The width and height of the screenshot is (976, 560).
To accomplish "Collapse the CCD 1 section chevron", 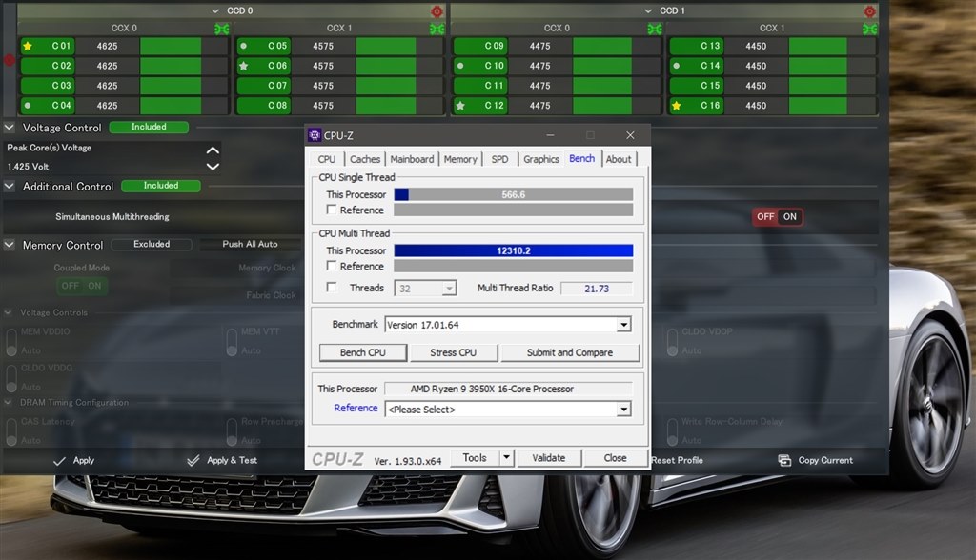I will (648, 11).
